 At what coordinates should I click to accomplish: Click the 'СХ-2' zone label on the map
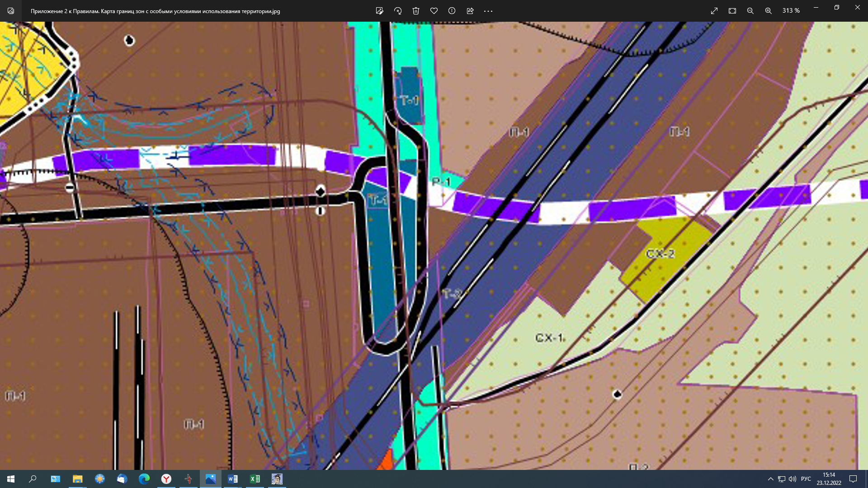(660, 254)
